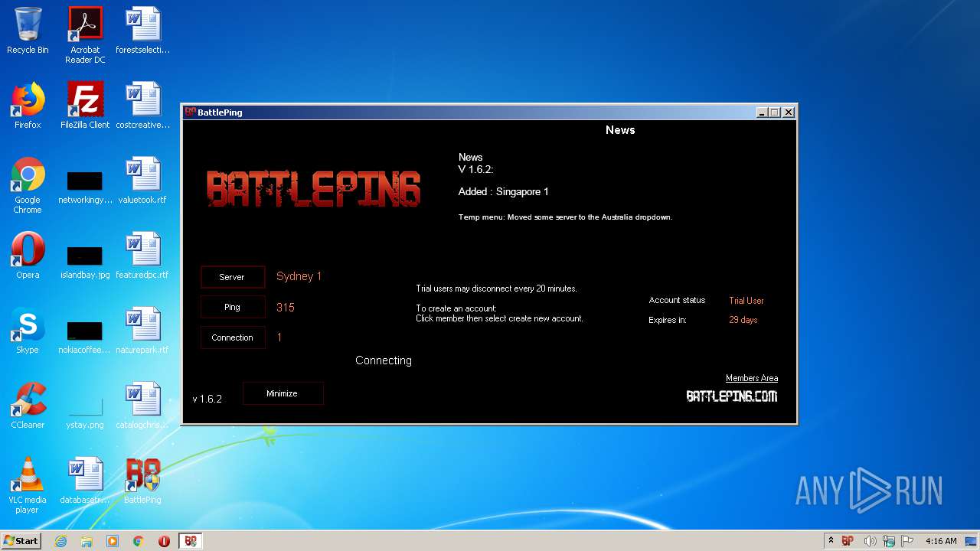Screen dimensions: 980x551
Task: Click the 4:16 AM clock
Action: 941,541
